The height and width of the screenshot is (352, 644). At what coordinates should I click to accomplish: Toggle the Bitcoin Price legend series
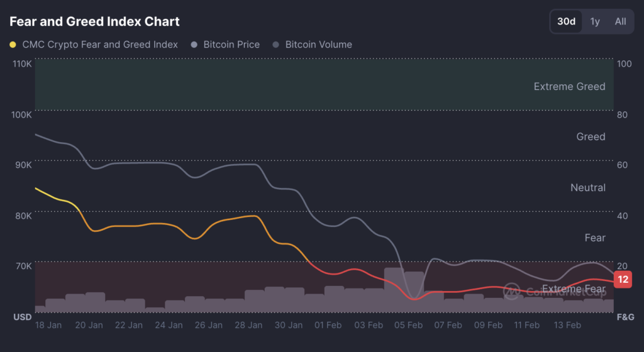(x=231, y=45)
